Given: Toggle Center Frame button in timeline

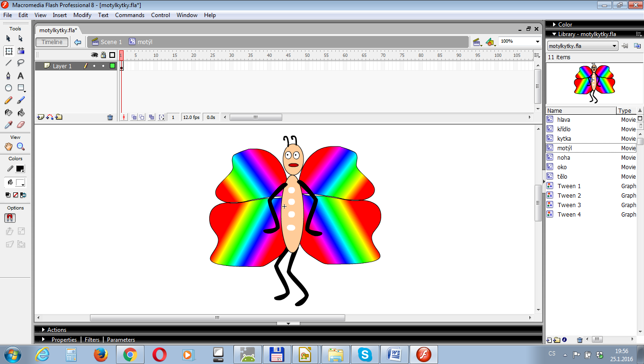Looking at the screenshot, I should pos(124,117).
